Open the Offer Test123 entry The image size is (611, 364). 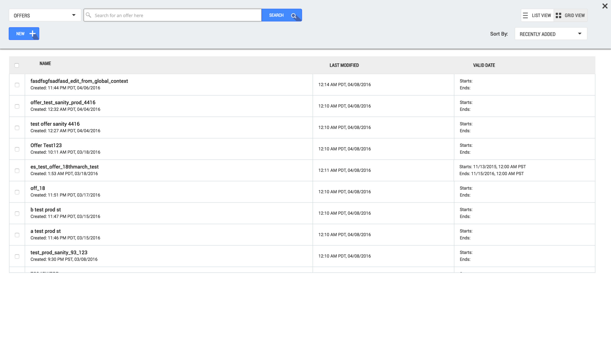point(46,145)
